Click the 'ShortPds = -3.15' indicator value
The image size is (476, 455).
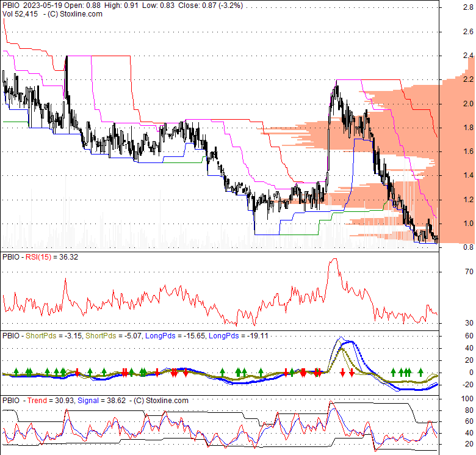click(x=54, y=336)
